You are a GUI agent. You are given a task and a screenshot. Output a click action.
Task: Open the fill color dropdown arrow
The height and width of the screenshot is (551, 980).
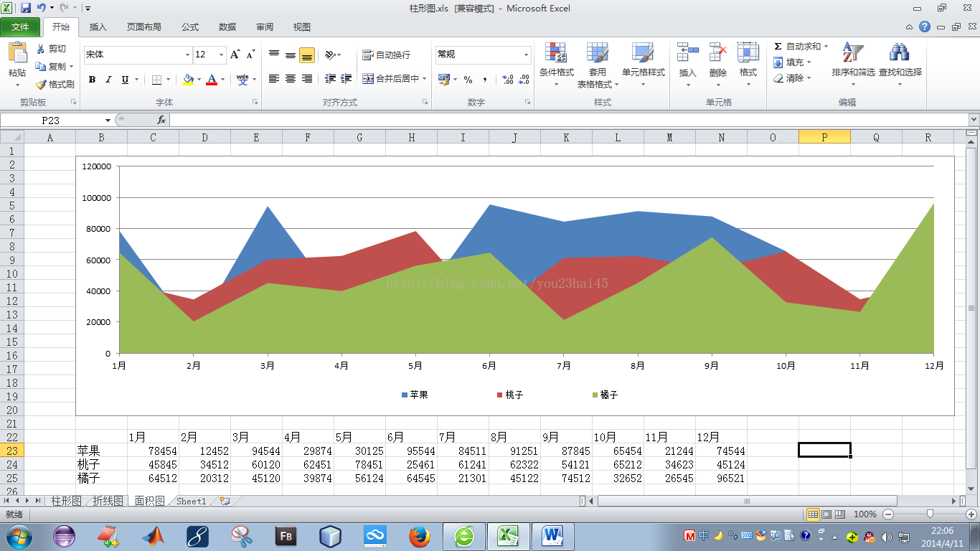coord(199,80)
